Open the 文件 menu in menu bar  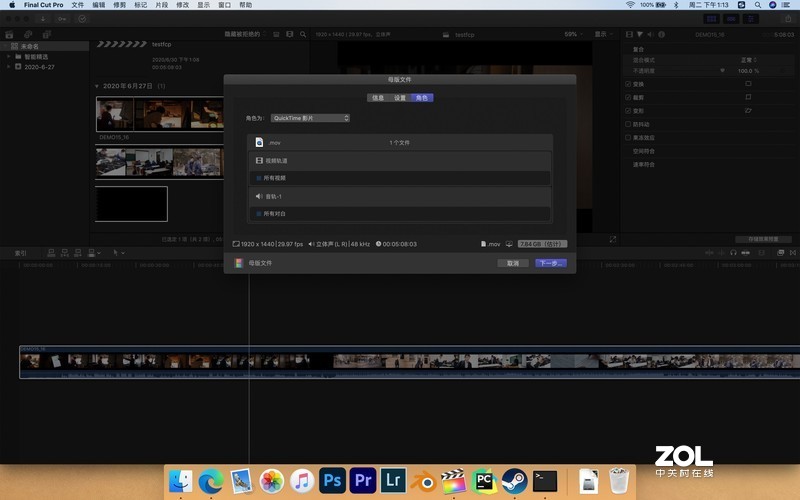pyautogui.click(x=77, y=5)
